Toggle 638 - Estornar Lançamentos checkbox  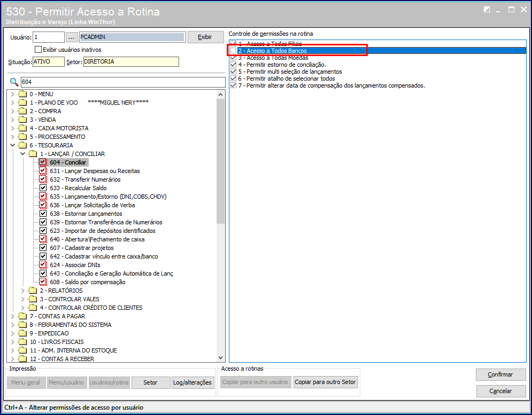(x=43, y=213)
